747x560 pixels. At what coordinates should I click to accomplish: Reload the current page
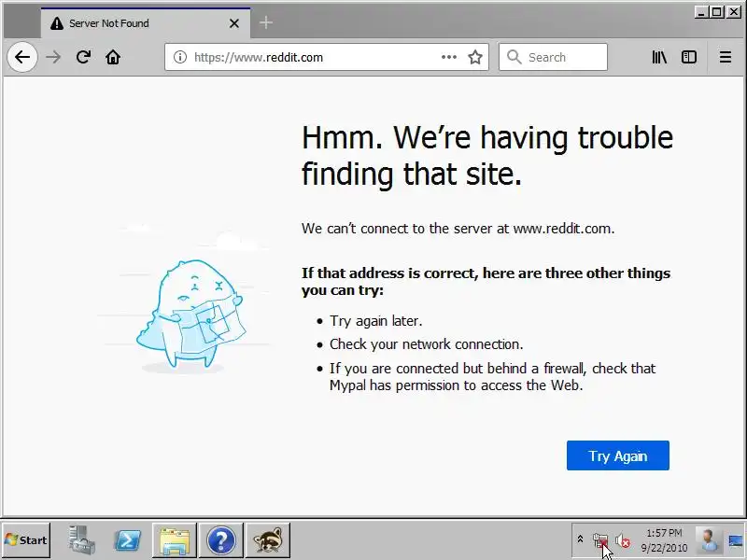(x=83, y=57)
